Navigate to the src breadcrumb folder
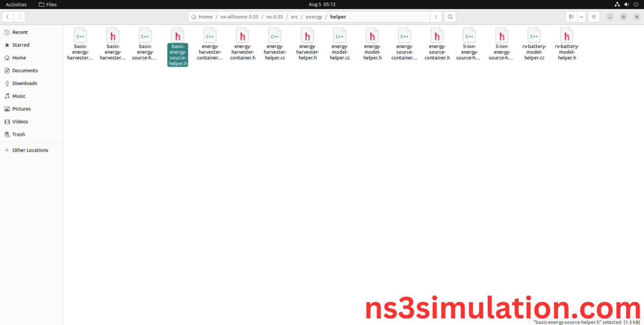644x325 pixels. tap(294, 17)
